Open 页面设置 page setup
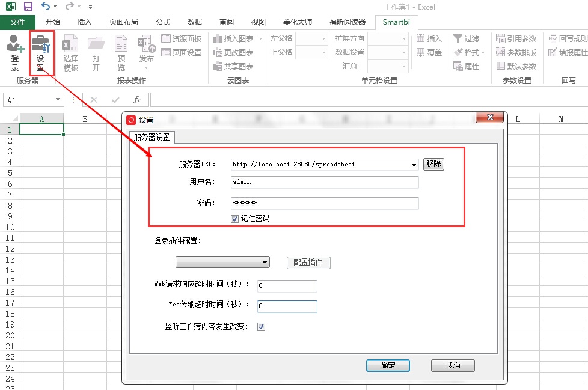The width and height of the screenshot is (588, 390). click(182, 52)
